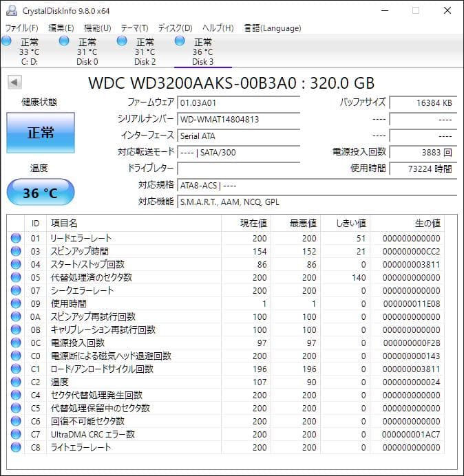Switch to the Disk 2 tab

pos(145,52)
